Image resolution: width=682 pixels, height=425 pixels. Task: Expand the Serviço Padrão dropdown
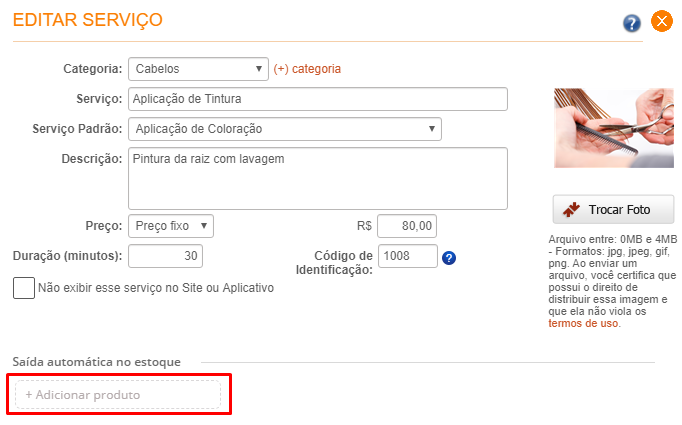click(285, 129)
